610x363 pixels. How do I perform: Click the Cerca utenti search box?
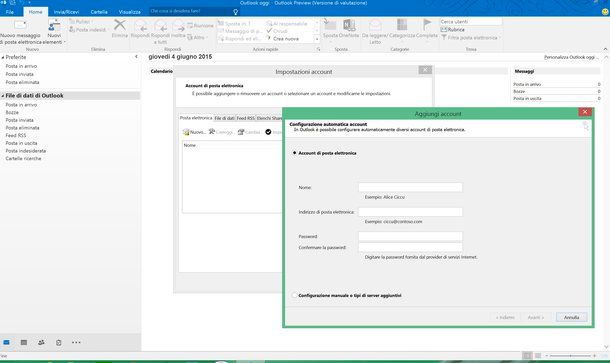(x=471, y=22)
